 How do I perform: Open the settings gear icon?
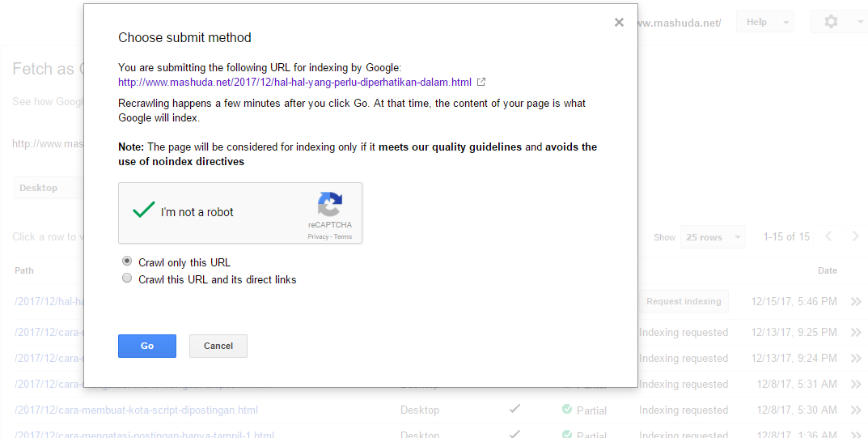(831, 22)
